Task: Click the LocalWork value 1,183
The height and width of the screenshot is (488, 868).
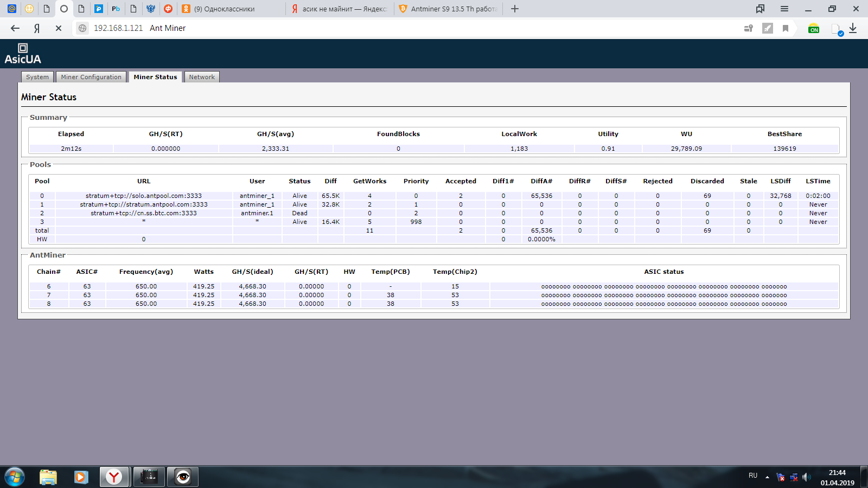Action: pos(519,149)
